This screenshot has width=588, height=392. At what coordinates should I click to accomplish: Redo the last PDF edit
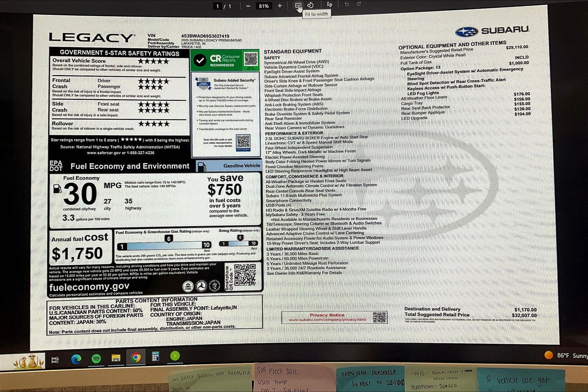click(359, 4)
